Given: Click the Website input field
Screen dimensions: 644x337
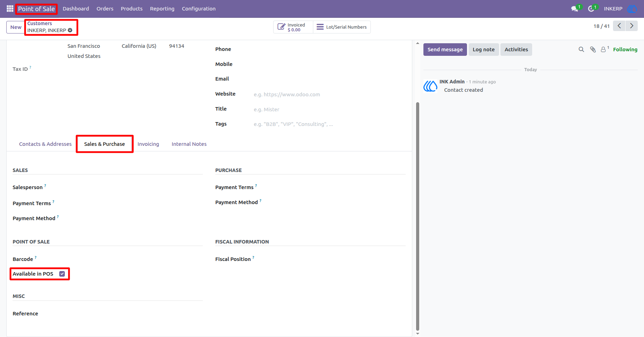Looking at the screenshot, I should coord(329,95).
